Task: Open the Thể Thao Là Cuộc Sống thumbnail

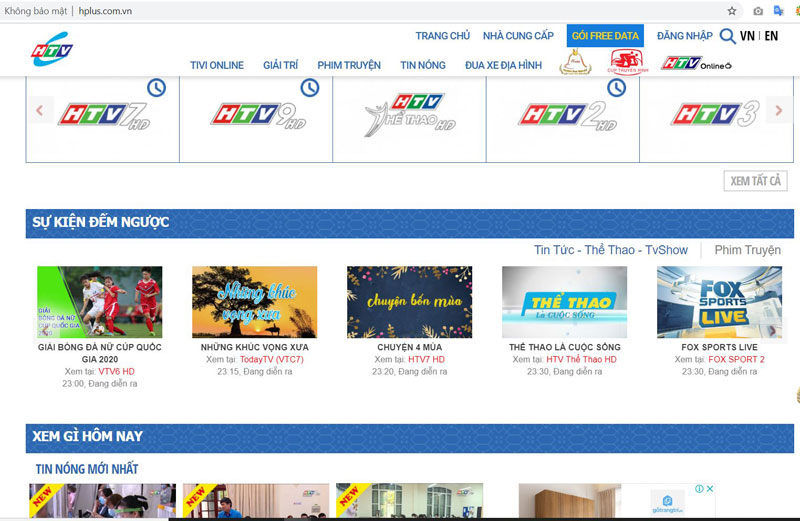Action: click(x=565, y=302)
